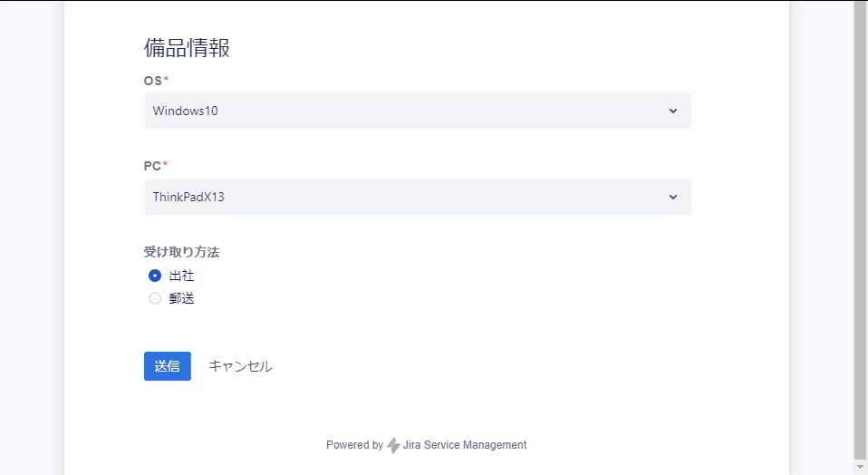Click the red required asterisk beside PC
Screen dimensions: 868x475
165,164
